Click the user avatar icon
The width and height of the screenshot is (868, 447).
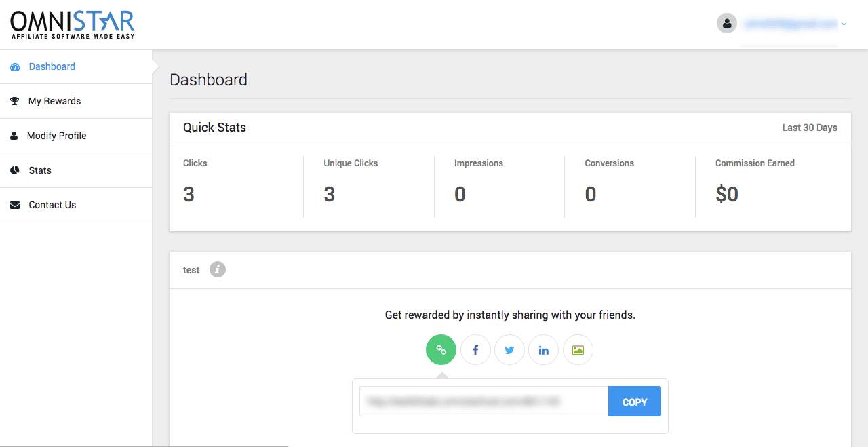727,23
